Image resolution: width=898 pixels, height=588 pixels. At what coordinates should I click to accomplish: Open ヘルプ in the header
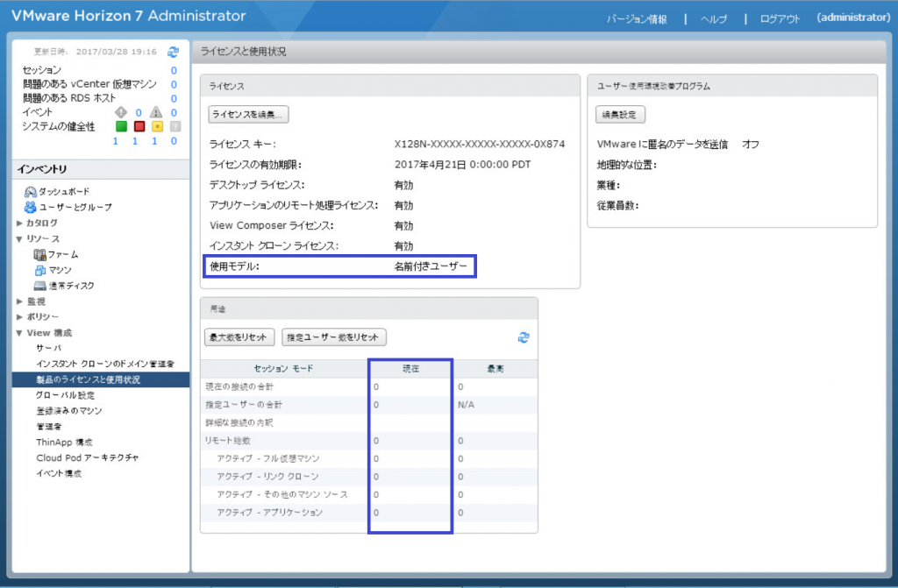(714, 19)
